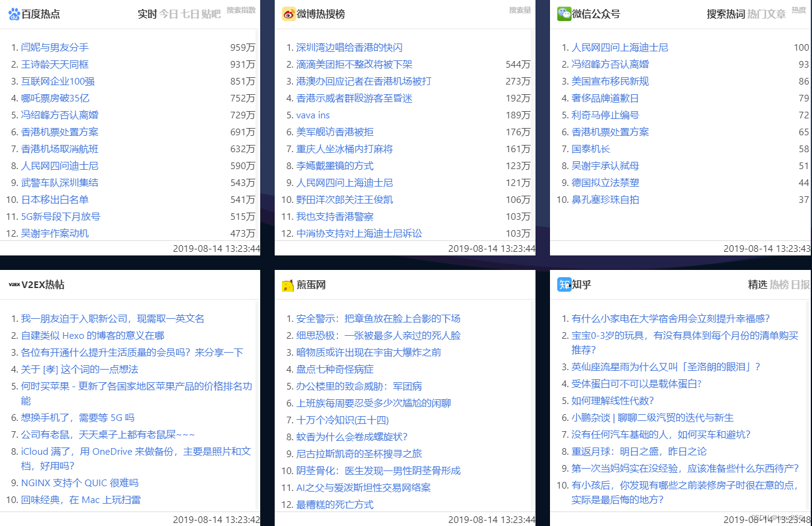Click the 百度热点 panel title
This screenshot has width=812, height=526.
40,14
